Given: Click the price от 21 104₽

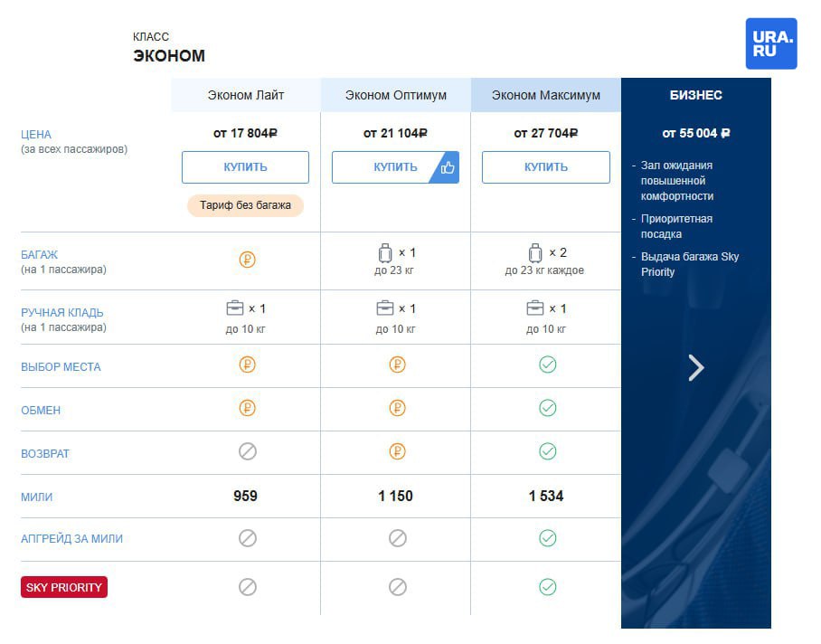Looking at the screenshot, I should [x=395, y=134].
